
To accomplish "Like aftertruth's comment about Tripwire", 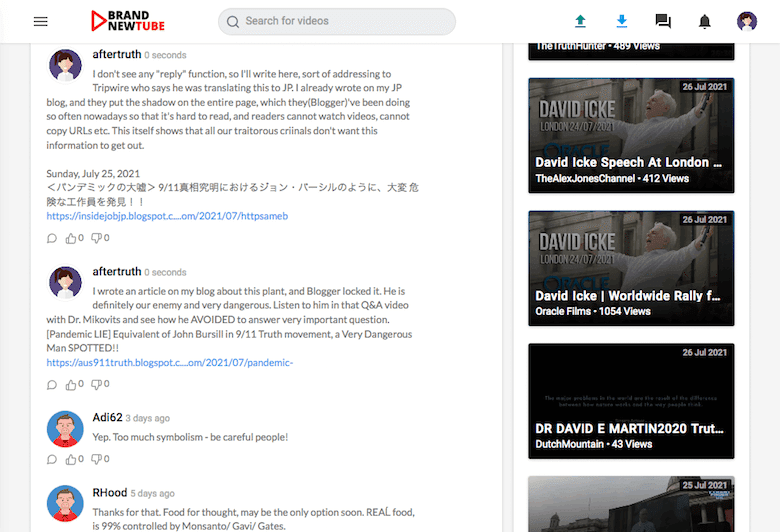I will pyautogui.click(x=71, y=238).
